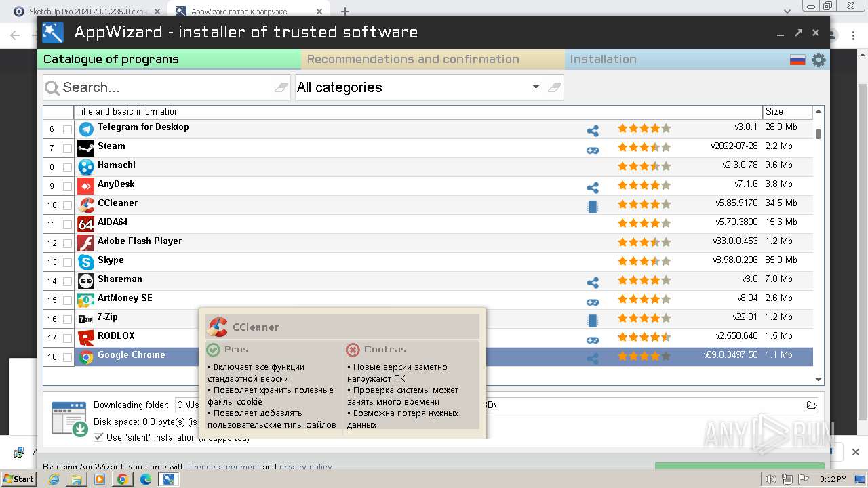This screenshot has height=488, width=868.
Task: Tick the checkbox for Google Chrome
Action: tap(67, 357)
